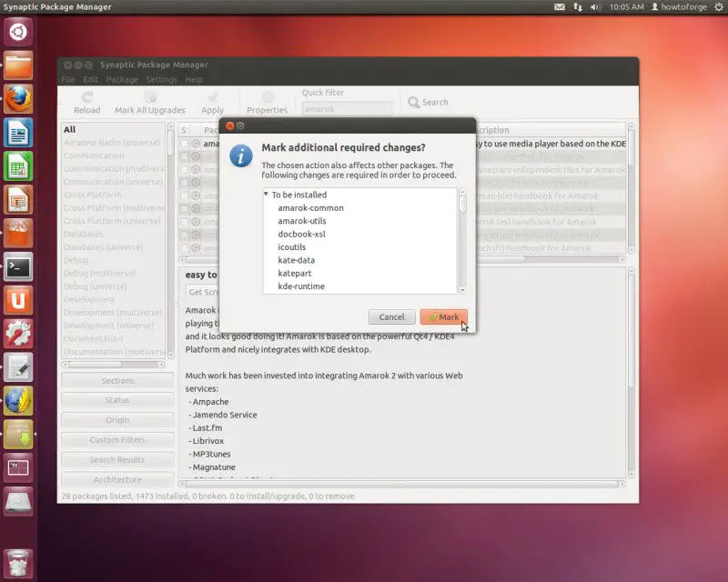
Task: Click the Status filter button
Action: [x=117, y=400]
